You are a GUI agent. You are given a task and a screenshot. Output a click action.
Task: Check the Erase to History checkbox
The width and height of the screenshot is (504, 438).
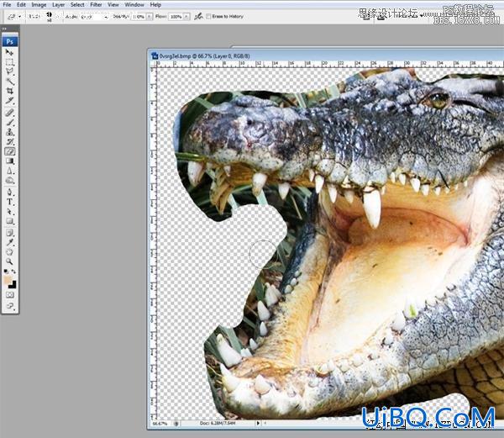click(x=208, y=16)
